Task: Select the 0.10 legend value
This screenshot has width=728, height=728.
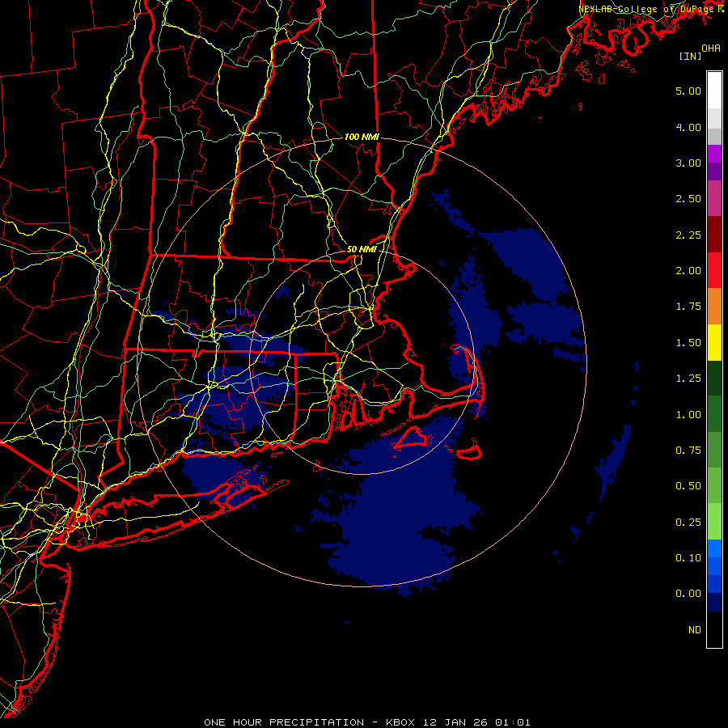Action: [688, 558]
